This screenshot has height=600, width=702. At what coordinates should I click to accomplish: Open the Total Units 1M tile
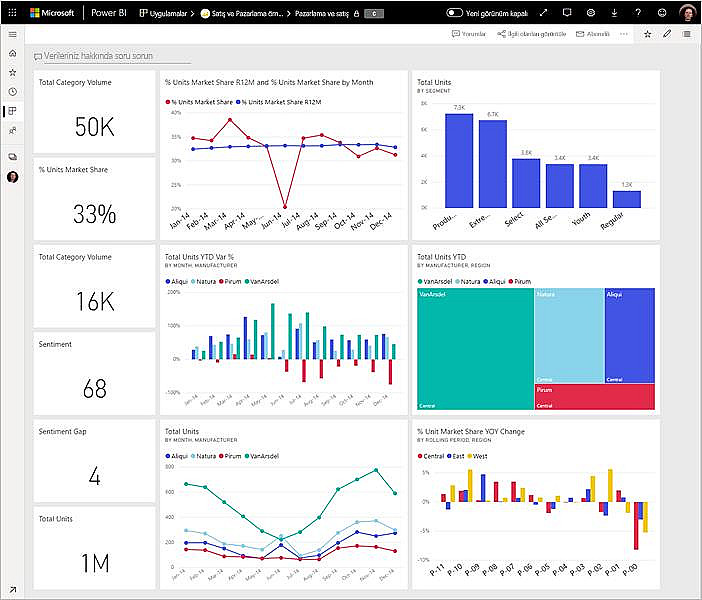pos(94,548)
